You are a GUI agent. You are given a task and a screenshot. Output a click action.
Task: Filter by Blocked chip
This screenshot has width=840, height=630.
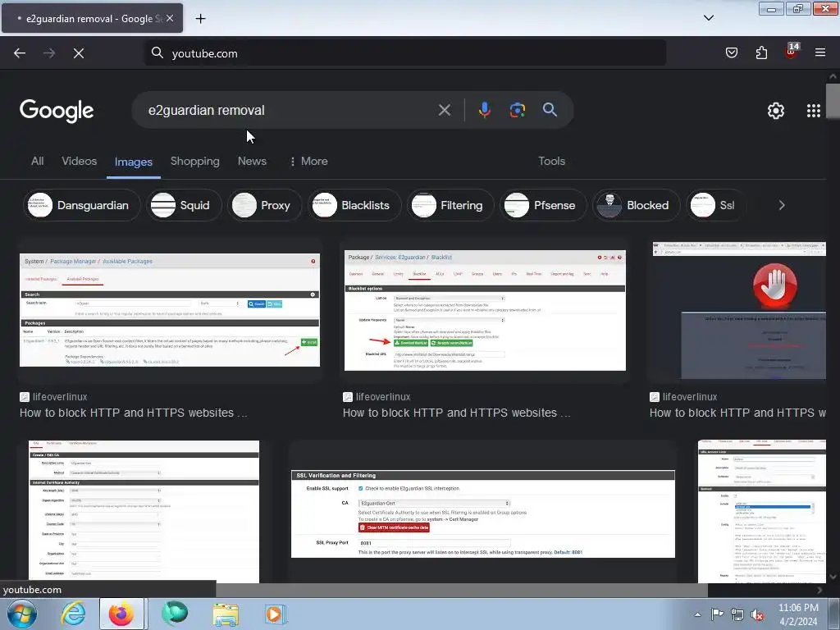coord(636,205)
